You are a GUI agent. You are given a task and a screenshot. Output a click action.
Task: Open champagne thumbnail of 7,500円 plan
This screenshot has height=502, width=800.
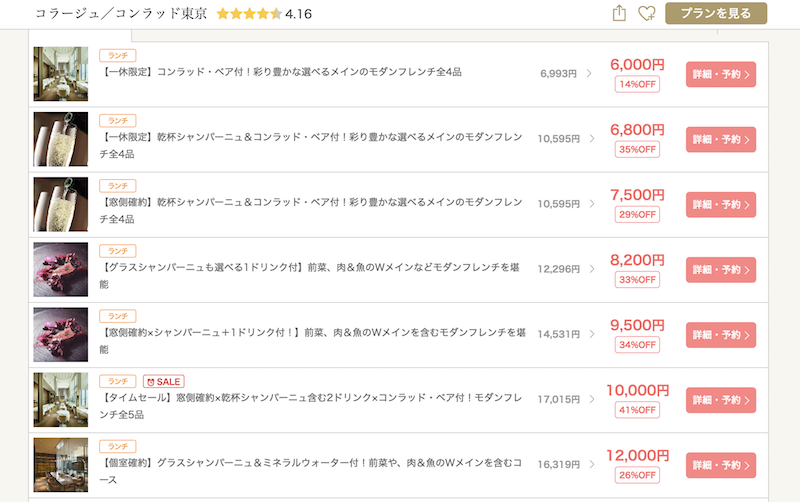[61, 204]
